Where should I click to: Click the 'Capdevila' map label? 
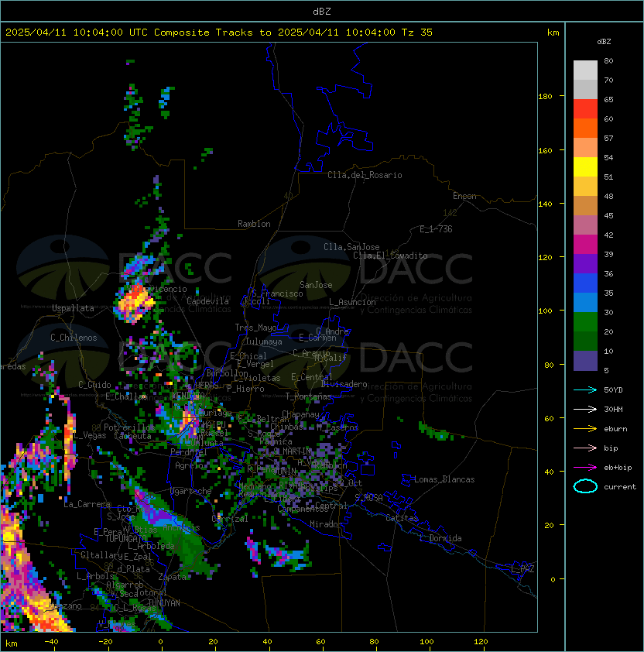(x=207, y=301)
